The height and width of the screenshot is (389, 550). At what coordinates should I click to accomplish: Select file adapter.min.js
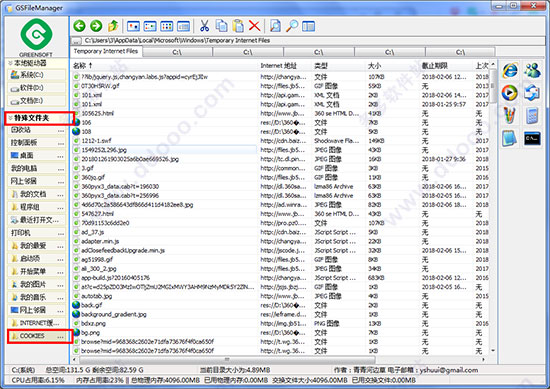click(100, 241)
